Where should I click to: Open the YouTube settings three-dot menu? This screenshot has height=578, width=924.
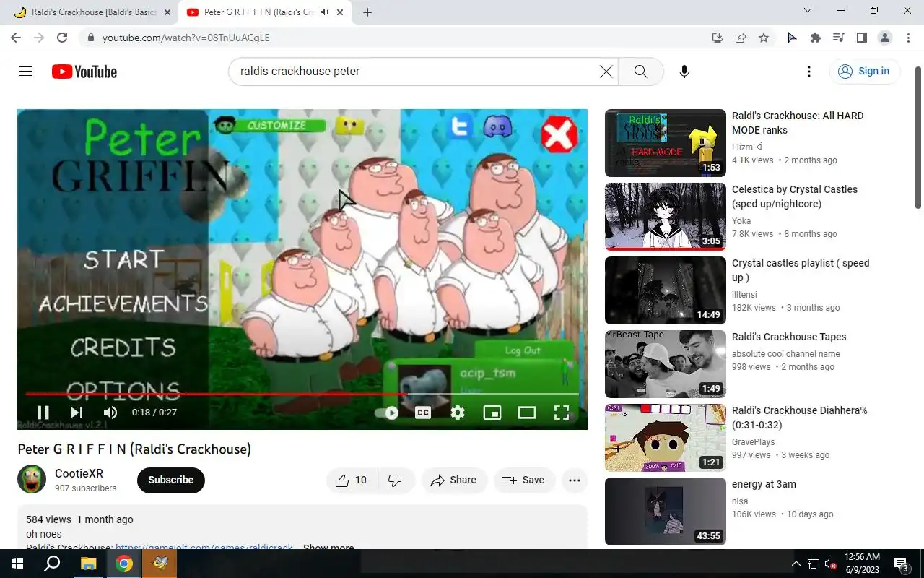click(x=809, y=72)
